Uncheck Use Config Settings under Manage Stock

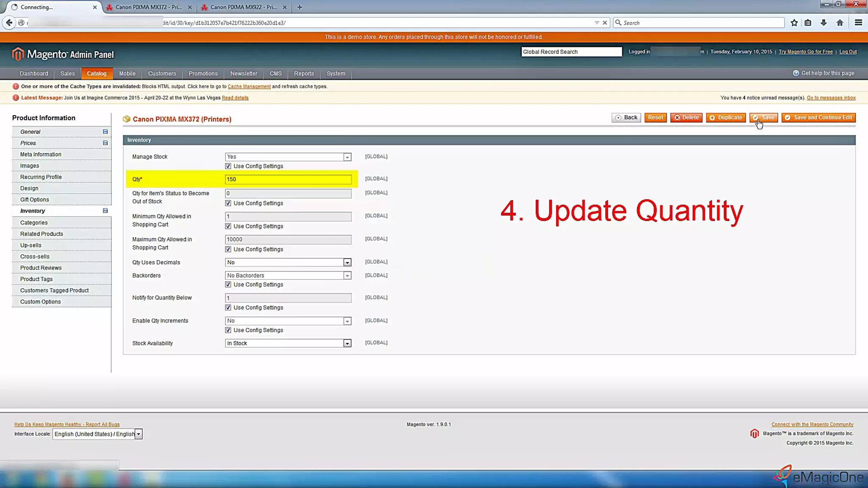coord(228,166)
